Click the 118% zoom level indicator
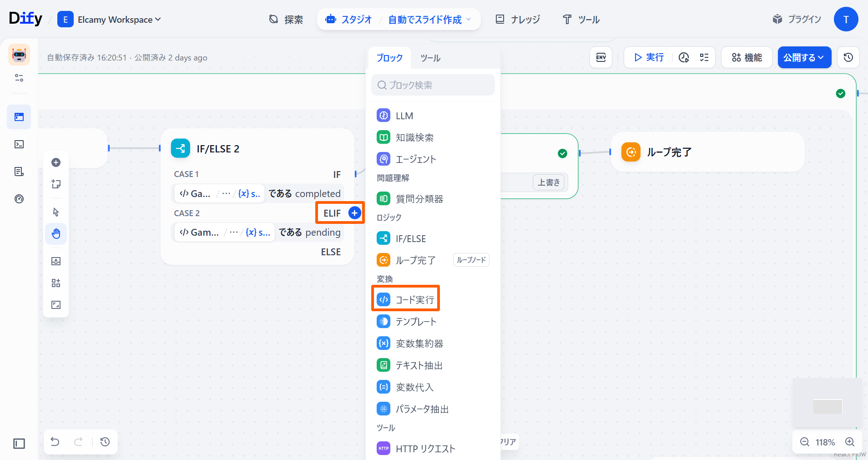868x460 pixels. click(x=825, y=442)
